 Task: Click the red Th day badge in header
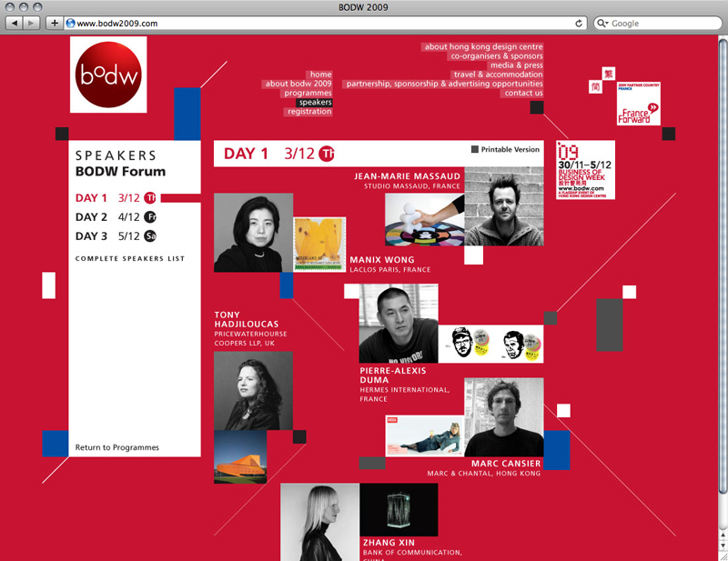click(x=327, y=154)
